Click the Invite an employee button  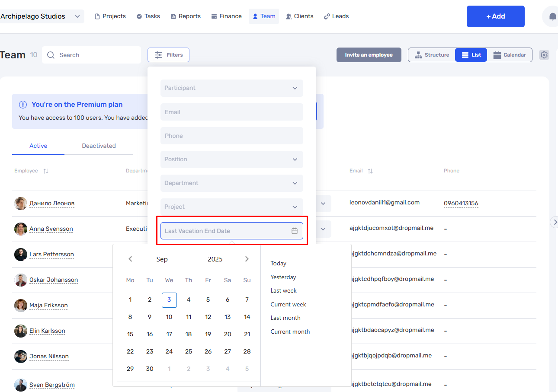point(369,55)
